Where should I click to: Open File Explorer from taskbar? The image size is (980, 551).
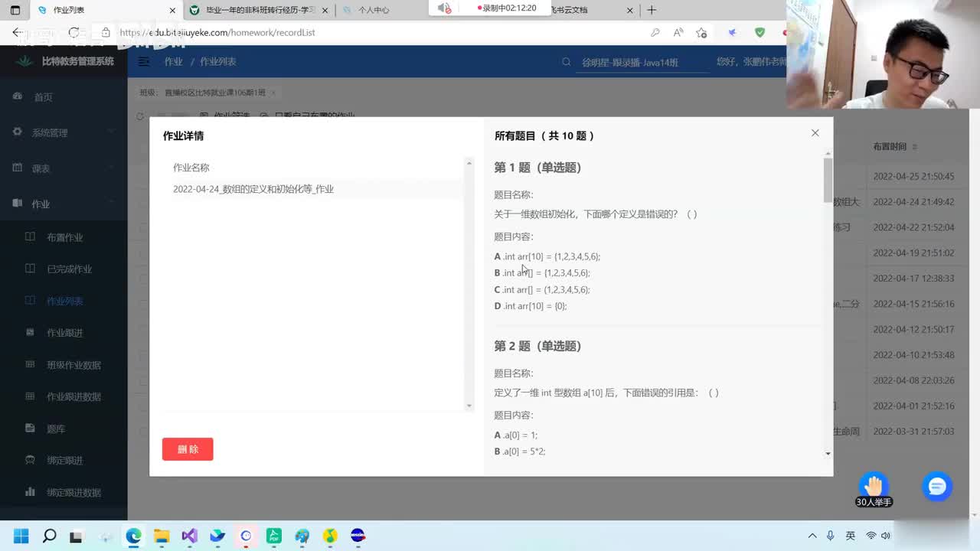point(162,536)
